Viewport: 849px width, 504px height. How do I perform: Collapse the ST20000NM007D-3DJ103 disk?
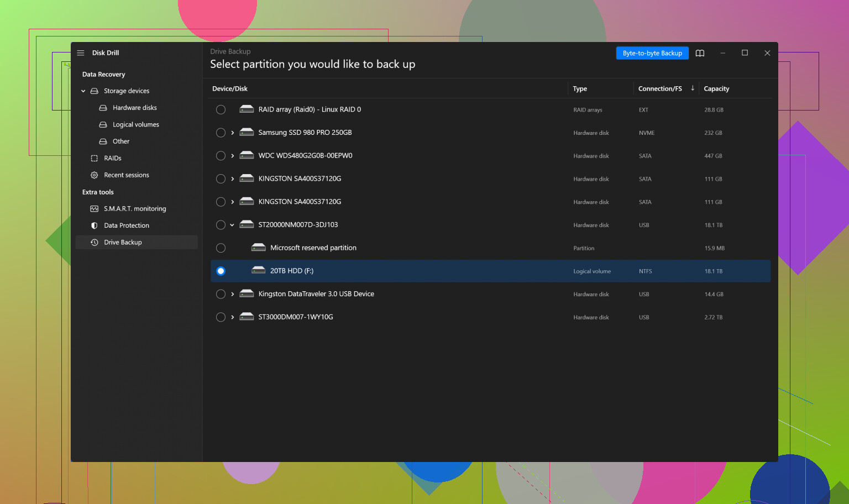coord(233,225)
